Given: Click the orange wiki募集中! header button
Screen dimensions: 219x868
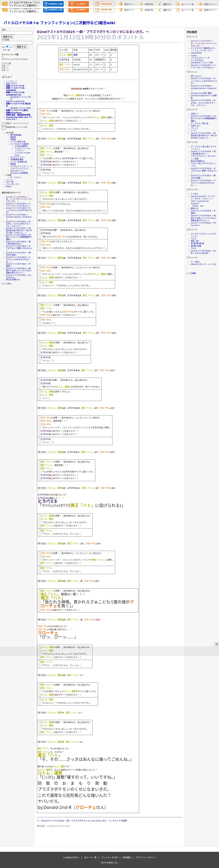Looking at the screenshot, I should [79, 4].
